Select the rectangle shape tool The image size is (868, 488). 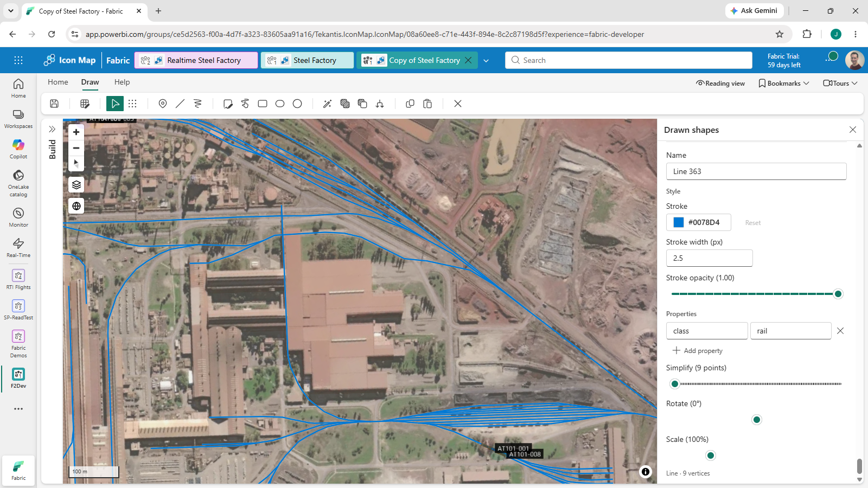[263, 104]
